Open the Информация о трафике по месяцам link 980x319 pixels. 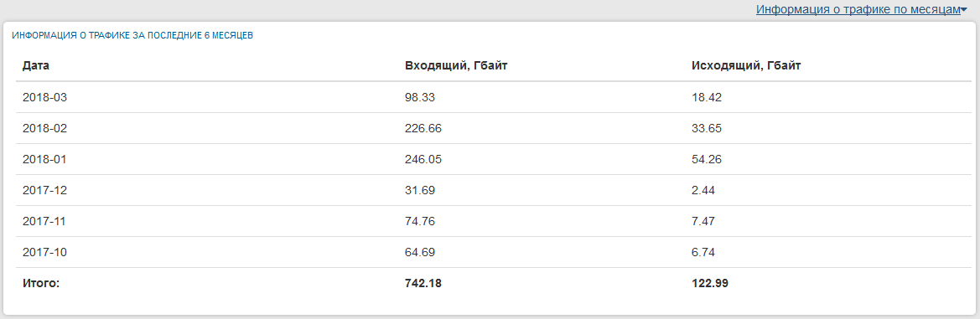pyautogui.click(x=858, y=9)
